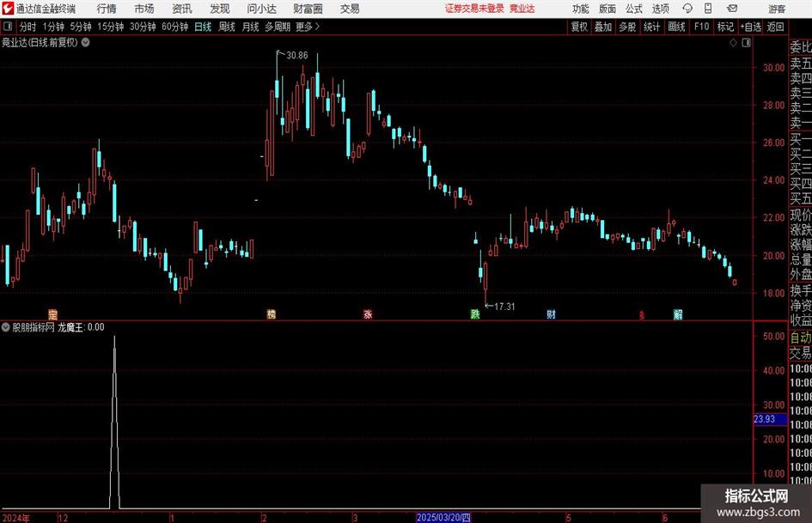Expand dropdown beside 股朋指标网 indicator title
812x523 pixels.
[6, 327]
